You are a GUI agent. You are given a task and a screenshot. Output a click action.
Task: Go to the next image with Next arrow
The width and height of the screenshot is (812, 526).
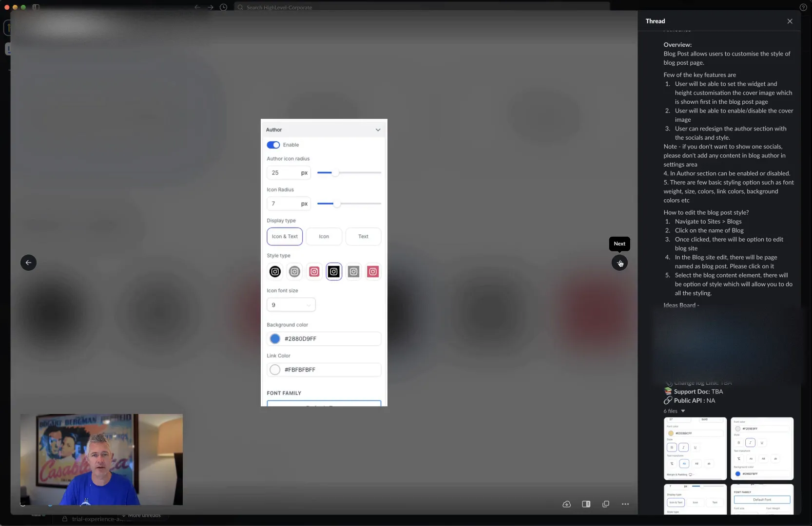(x=619, y=263)
